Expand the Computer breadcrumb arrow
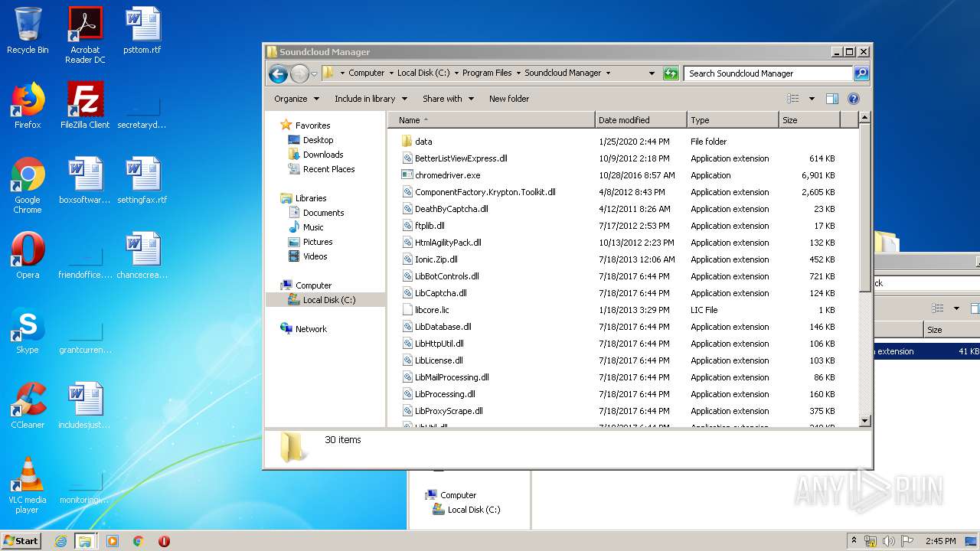This screenshot has height=551, width=980. coord(390,73)
